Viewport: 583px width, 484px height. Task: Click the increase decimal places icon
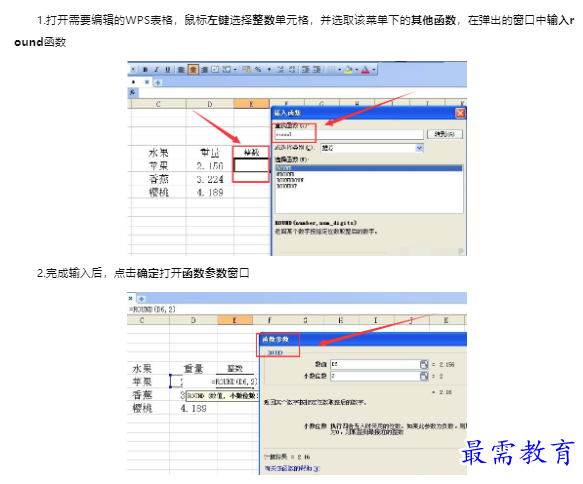[x=281, y=70]
